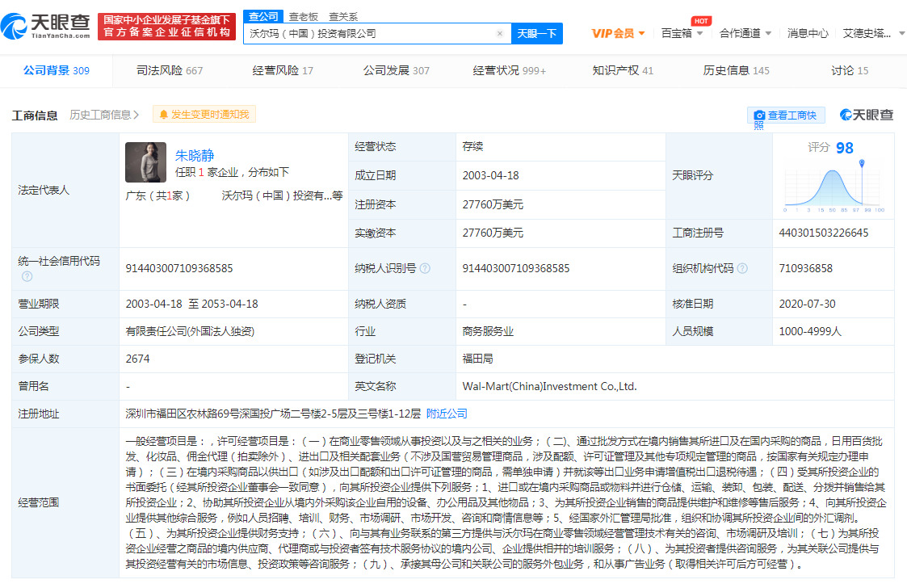The height and width of the screenshot is (588, 907).
Task: Click the 工商信息 section heading
Action: (35, 115)
